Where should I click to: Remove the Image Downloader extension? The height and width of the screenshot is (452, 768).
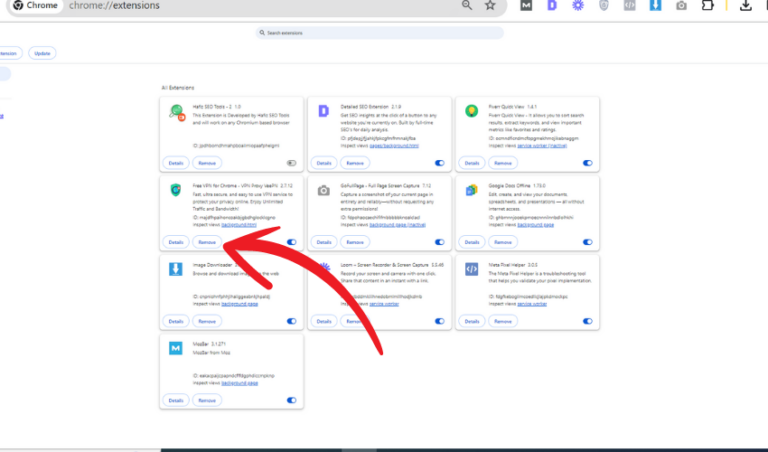pyautogui.click(x=206, y=321)
